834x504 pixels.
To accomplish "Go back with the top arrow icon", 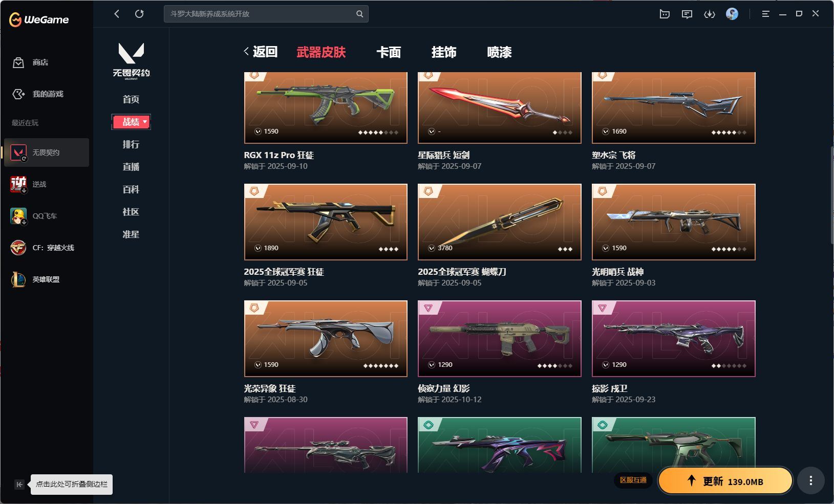I will 117,14.
